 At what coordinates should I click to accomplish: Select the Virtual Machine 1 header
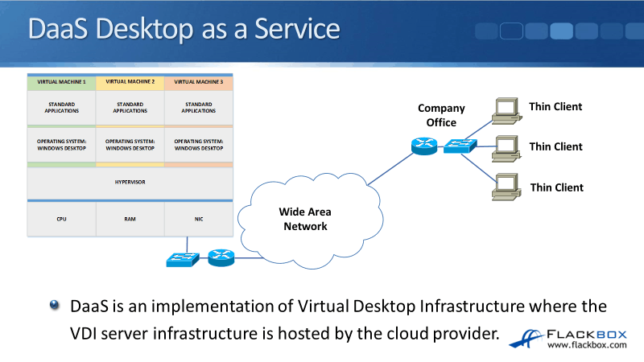pyautogui.click(x=61, y=82)
